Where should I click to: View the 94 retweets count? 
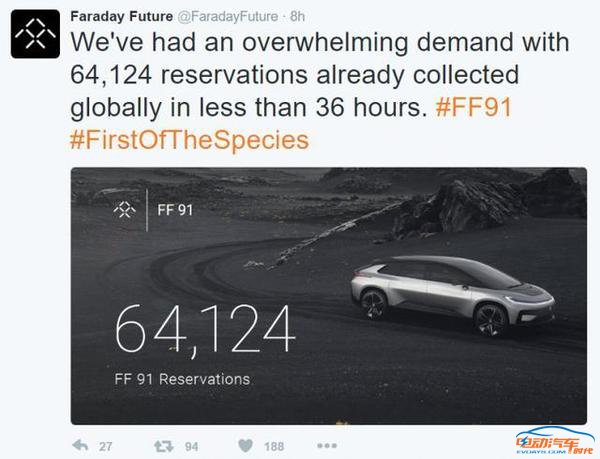191,446
